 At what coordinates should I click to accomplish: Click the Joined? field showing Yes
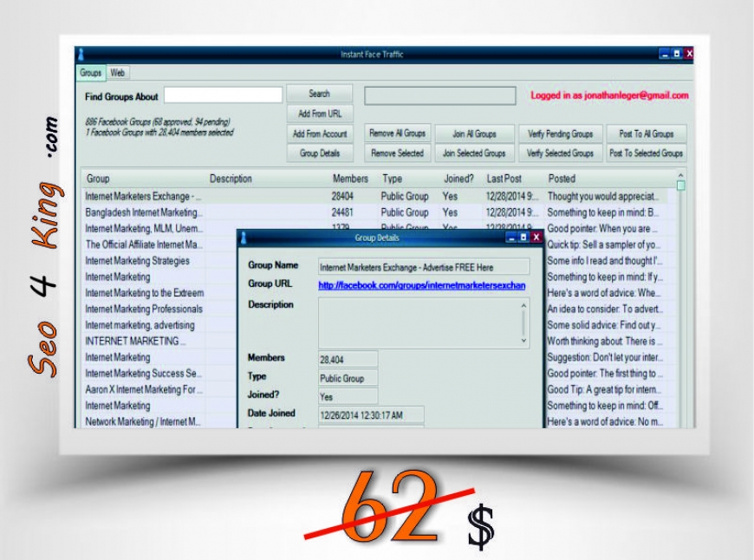348,396
